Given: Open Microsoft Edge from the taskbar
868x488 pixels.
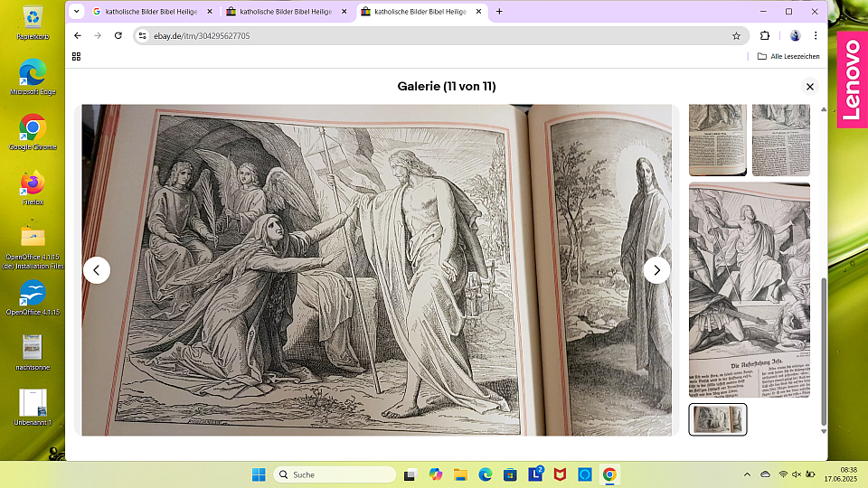Looking at the screenshot, I should 485,474.
